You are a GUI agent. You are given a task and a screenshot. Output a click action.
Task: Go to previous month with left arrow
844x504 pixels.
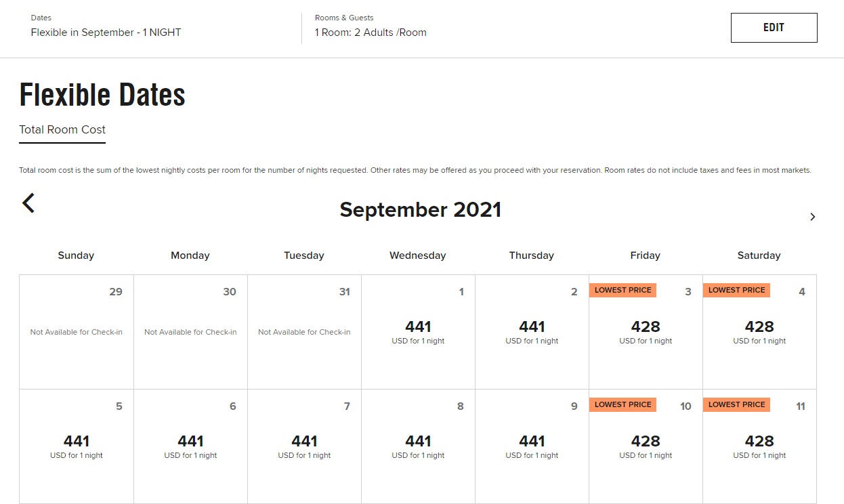[28, 203]
